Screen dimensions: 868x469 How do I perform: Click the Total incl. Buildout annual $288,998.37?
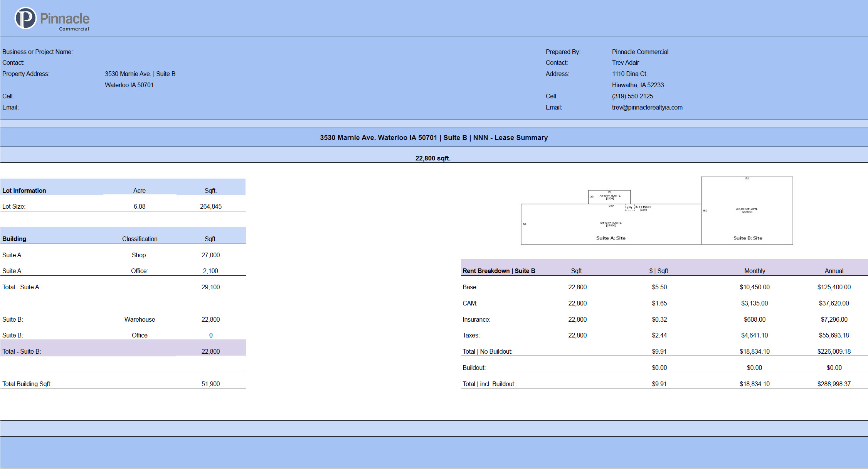(834, 384)
